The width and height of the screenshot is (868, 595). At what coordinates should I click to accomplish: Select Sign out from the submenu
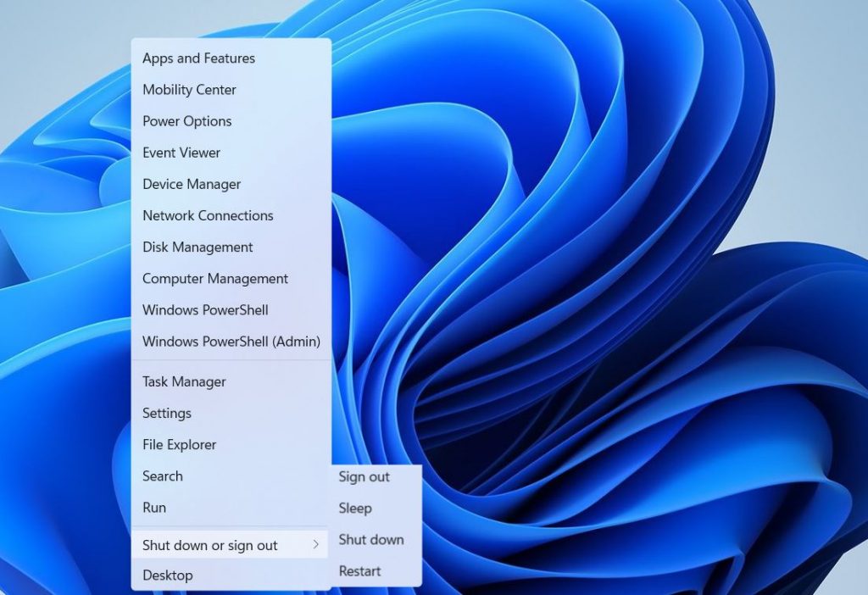[x=364, y=476]
